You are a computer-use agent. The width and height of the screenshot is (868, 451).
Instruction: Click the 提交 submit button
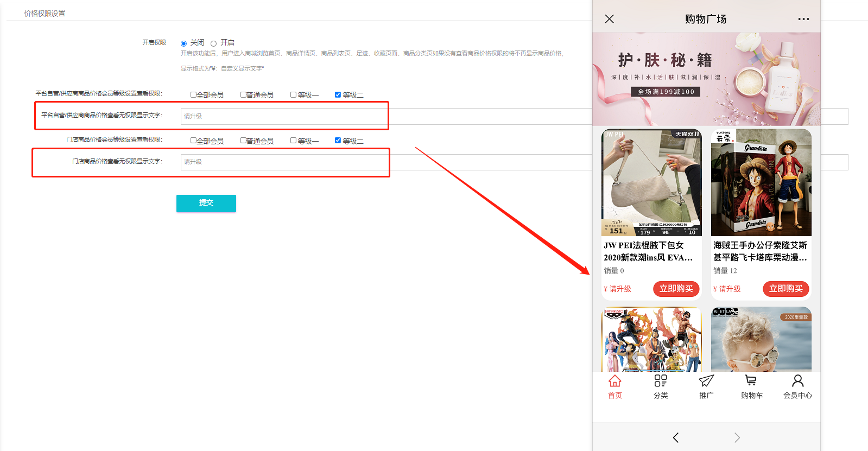[206, 203]
